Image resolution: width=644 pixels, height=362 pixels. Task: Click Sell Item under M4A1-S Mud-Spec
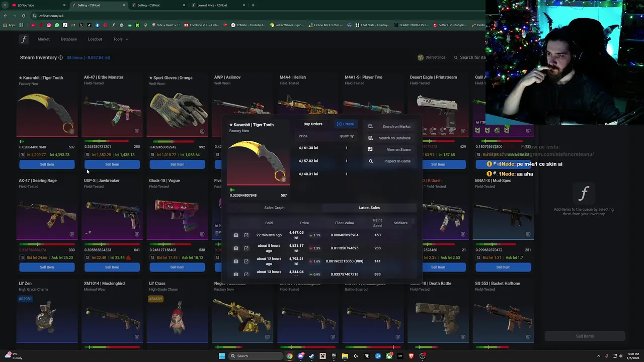tap(503, 267)
